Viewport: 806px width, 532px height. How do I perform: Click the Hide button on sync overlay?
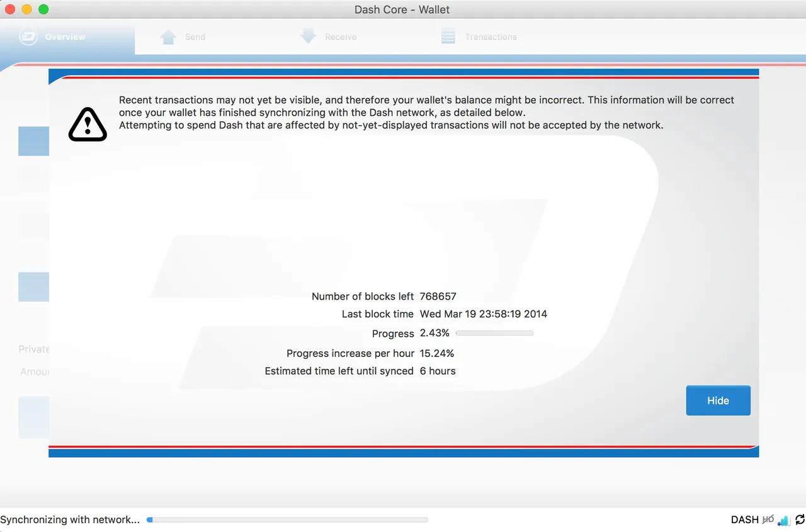pyautogui.click(x=718, y=400)
